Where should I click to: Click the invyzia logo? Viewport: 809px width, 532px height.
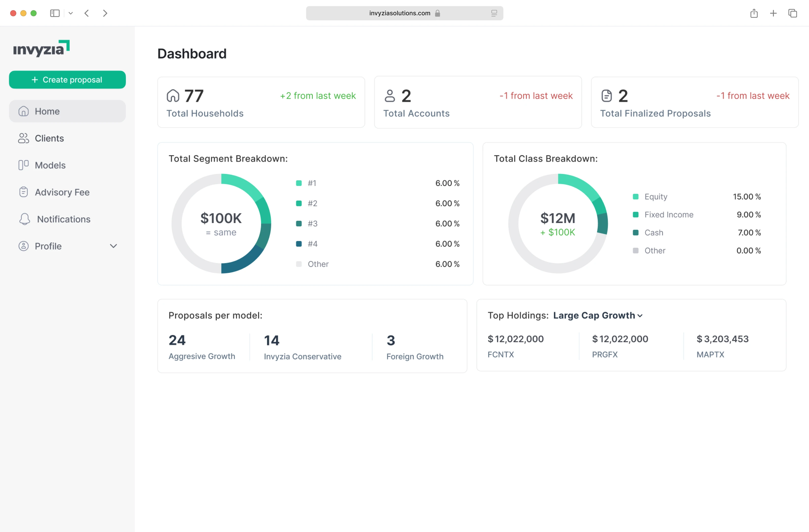[x=41, y=48]
